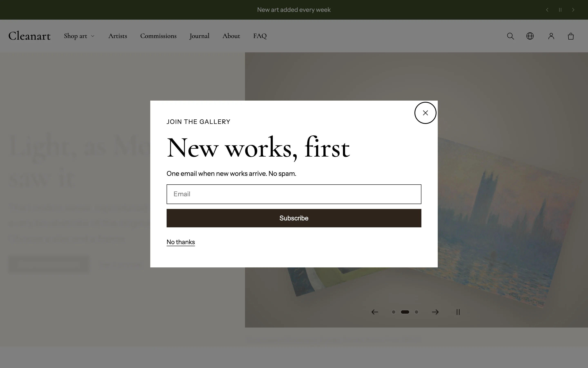Go to previous announcement with left chevron
This screenshot has height=368, width=588.
tap(547, 10)
